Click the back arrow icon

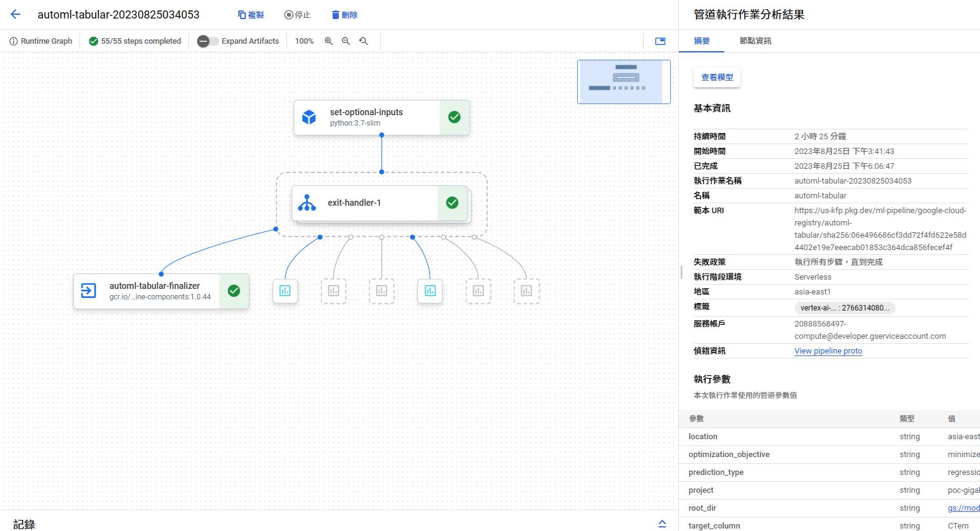pyautogui.click(x=15, y=15)
